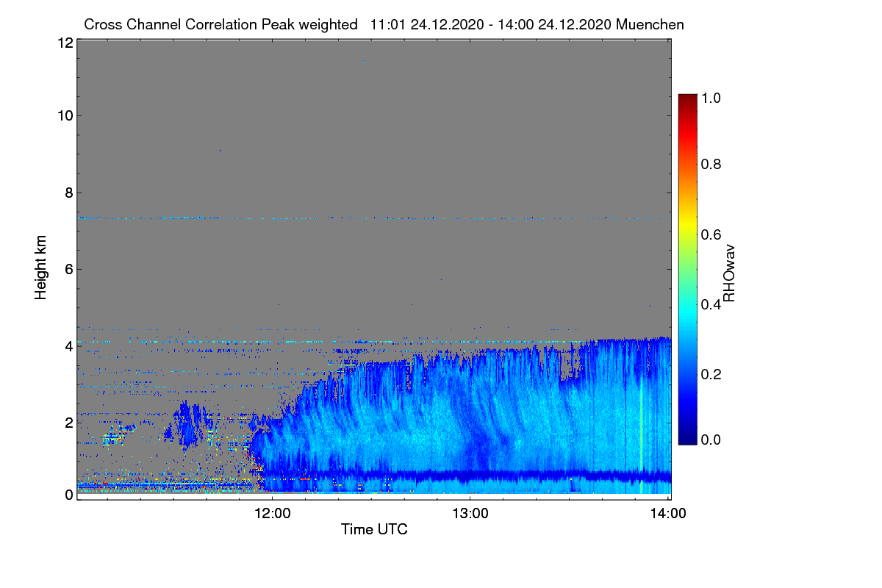Click colorbar value '0.2'
The height and width of the screenshot is (588, 882).
(x=711, y=374)
